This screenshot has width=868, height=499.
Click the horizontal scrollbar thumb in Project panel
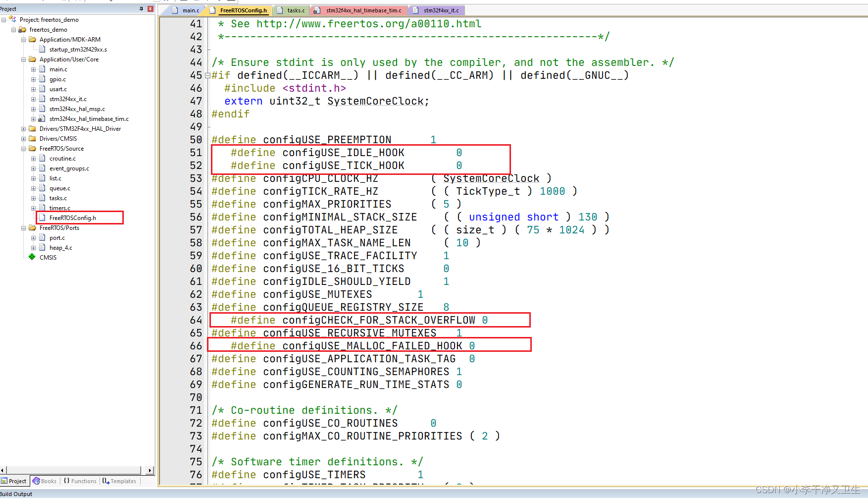click(74, 470)
